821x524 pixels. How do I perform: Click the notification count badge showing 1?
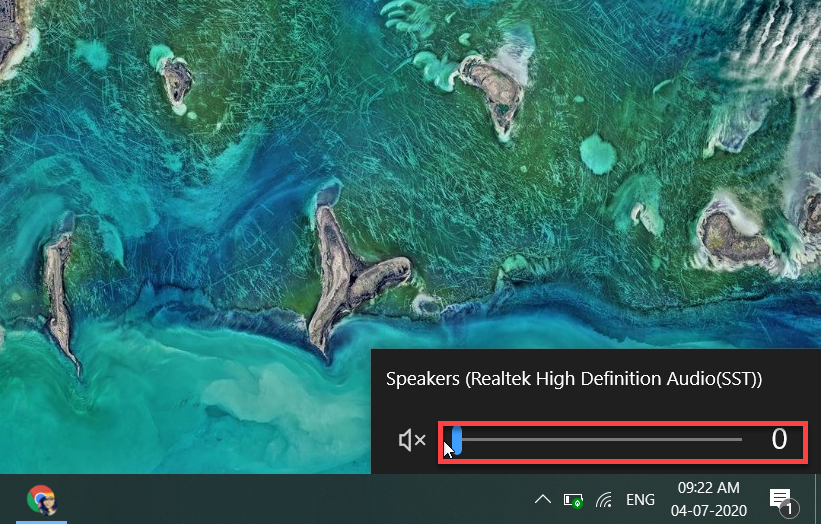pos(788,510)
